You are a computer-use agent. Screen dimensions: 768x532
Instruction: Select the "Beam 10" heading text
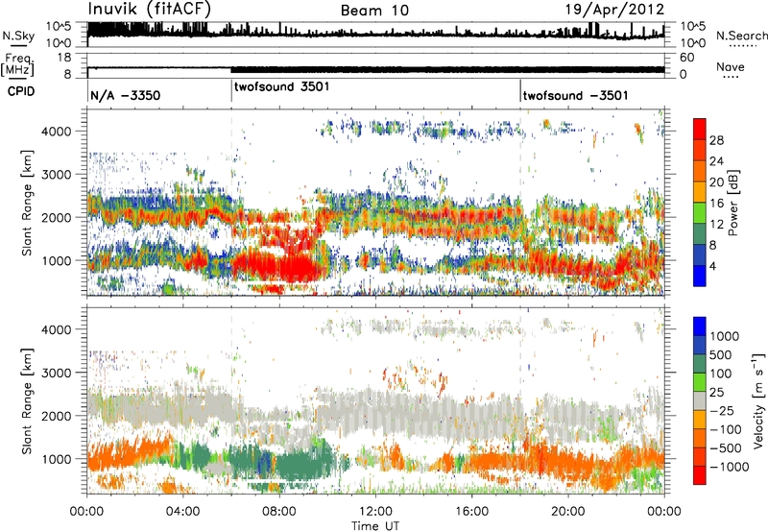point(374,11)
